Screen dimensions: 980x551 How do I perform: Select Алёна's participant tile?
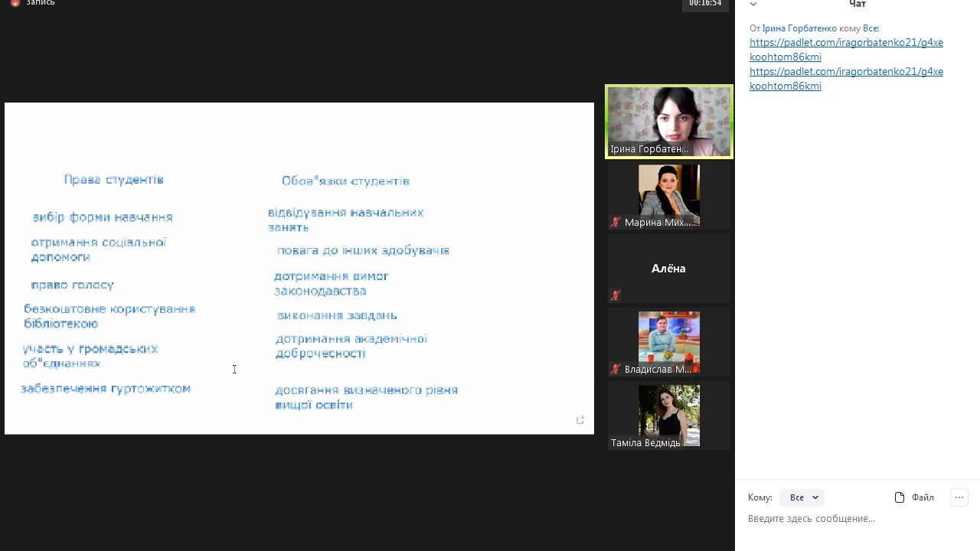click(x=669, y=269)
